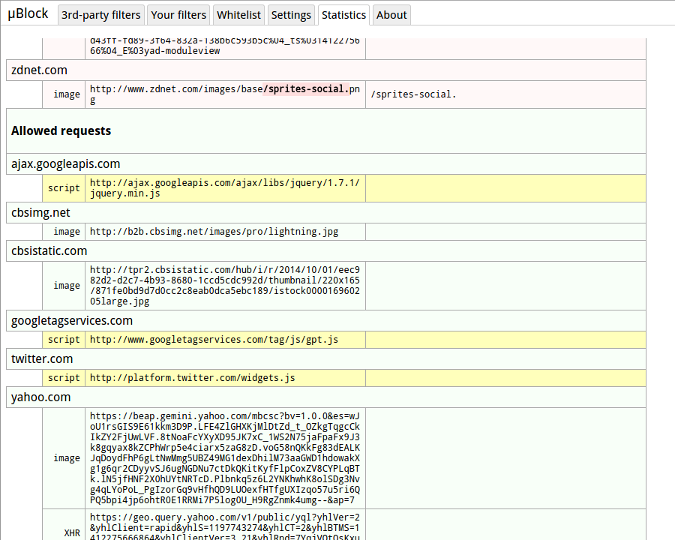Click the /sprites-social. filter cell
Screen dimensions: 675x540
coord(506,94)
